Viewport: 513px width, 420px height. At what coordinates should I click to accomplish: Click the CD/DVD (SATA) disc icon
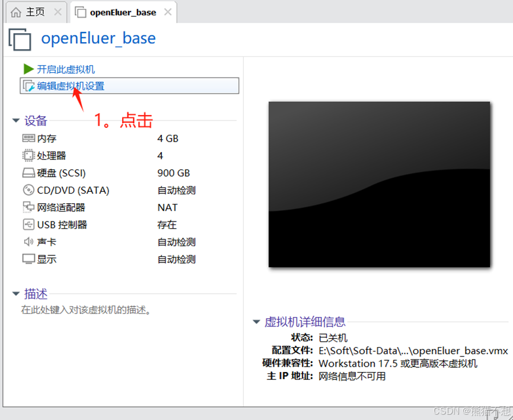point(28,190)
